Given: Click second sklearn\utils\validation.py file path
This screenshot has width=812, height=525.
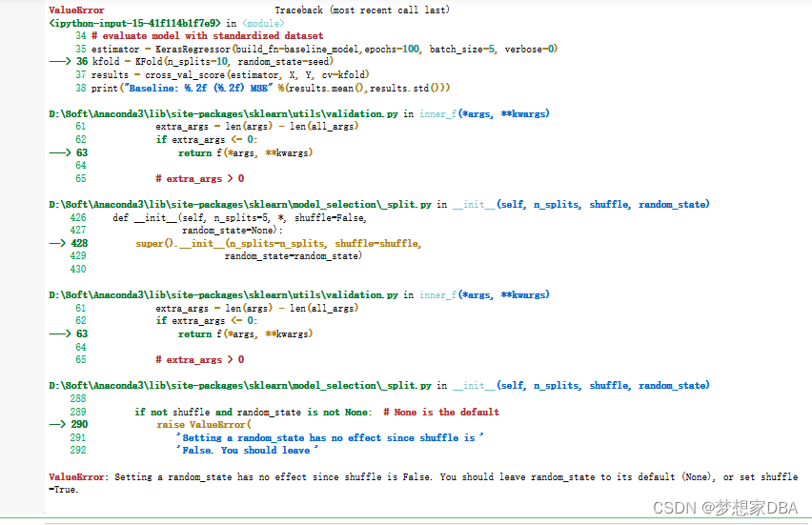Looking at the screenshot, I should [223, 295].
